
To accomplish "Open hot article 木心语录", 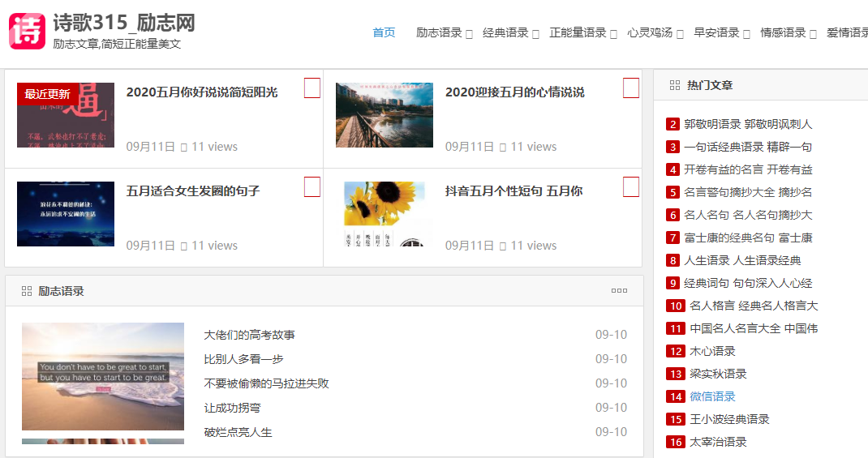I will point(712,351).
